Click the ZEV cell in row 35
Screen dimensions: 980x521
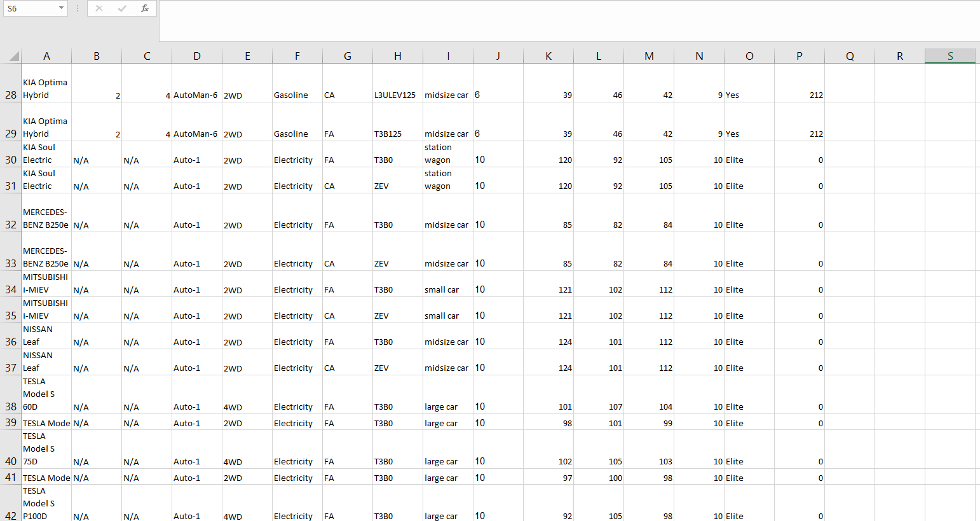(x=397, y=316)
